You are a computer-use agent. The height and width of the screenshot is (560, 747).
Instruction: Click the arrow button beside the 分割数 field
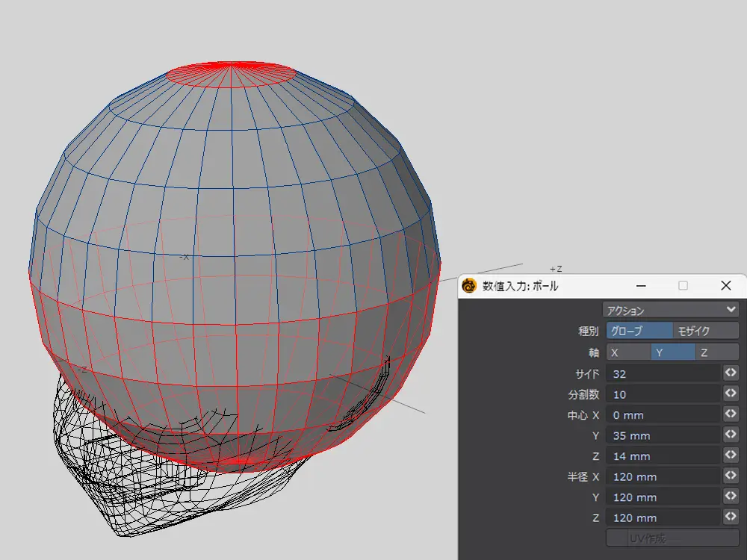(731, 393)
